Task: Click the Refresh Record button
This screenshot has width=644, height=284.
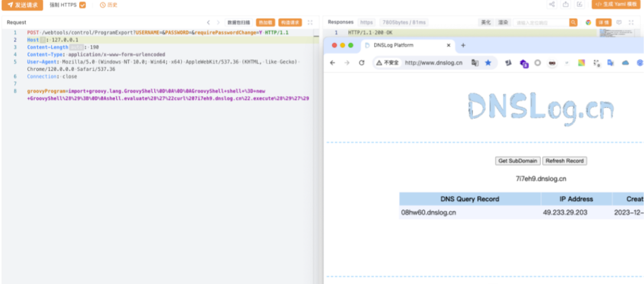Action: pyautogui.click(x=565, y=161)
